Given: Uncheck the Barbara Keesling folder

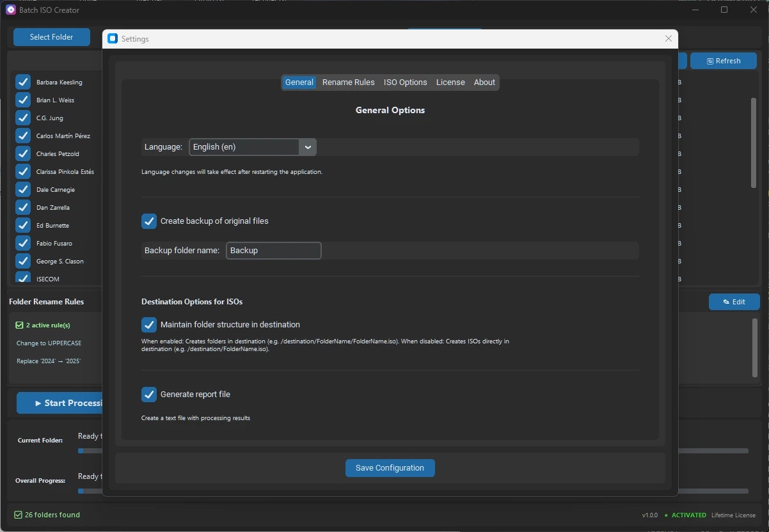Looking at the screenshot, I should [x=23, y=82].
